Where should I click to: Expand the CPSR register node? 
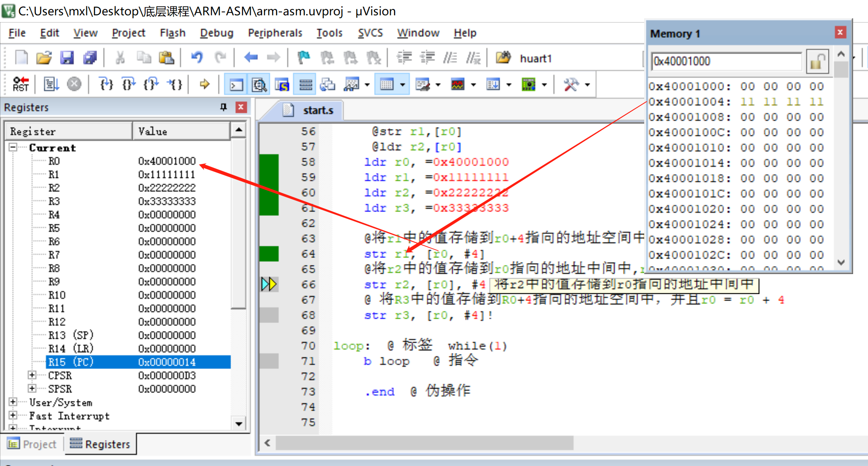tap(32, 375)
